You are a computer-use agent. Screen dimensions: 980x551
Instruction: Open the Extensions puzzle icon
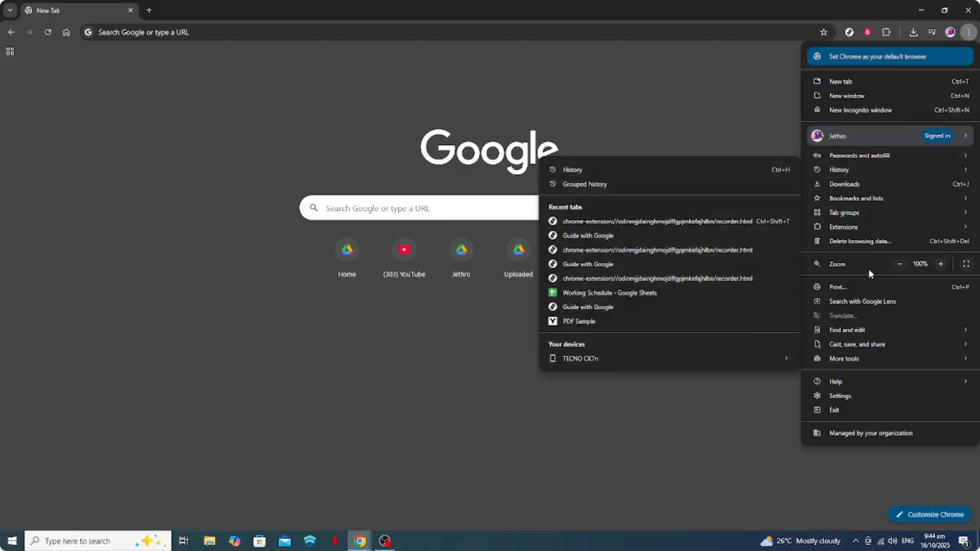887,32
